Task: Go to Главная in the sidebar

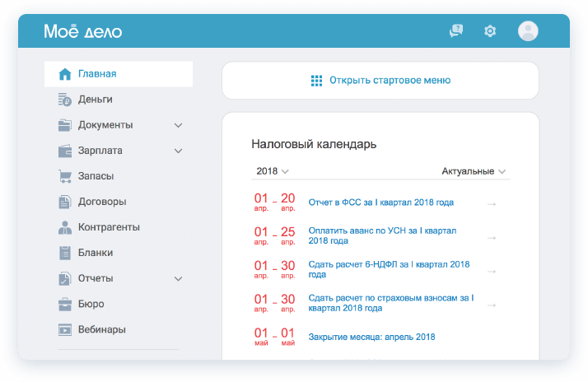Action: (x=97, y=74)
